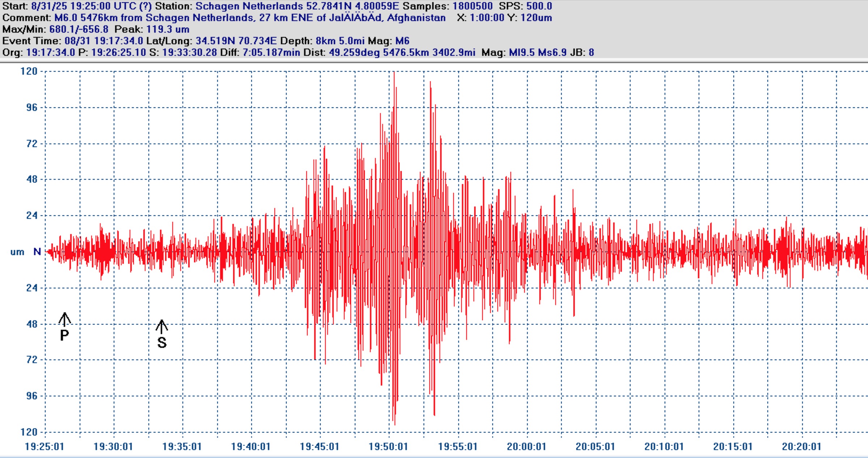Screen dimensions: 868x458
Task: Click the 19:35:01 time axis label
Action: (x=182, y=446)
